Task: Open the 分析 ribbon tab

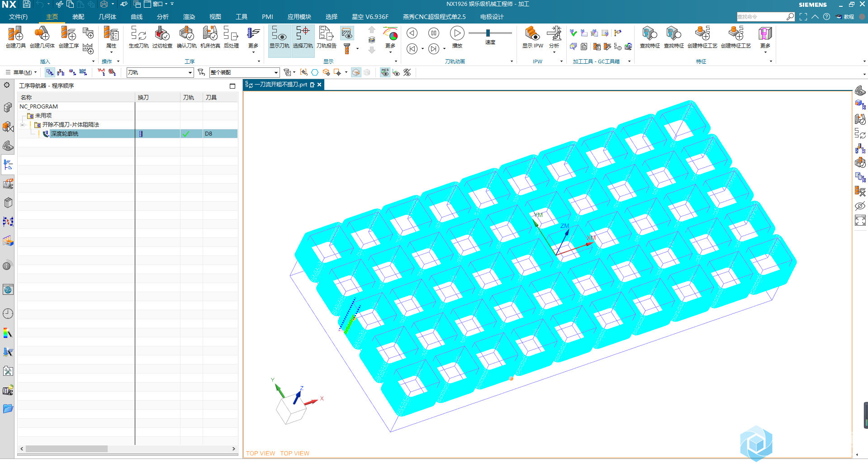Action: [163, 17]
